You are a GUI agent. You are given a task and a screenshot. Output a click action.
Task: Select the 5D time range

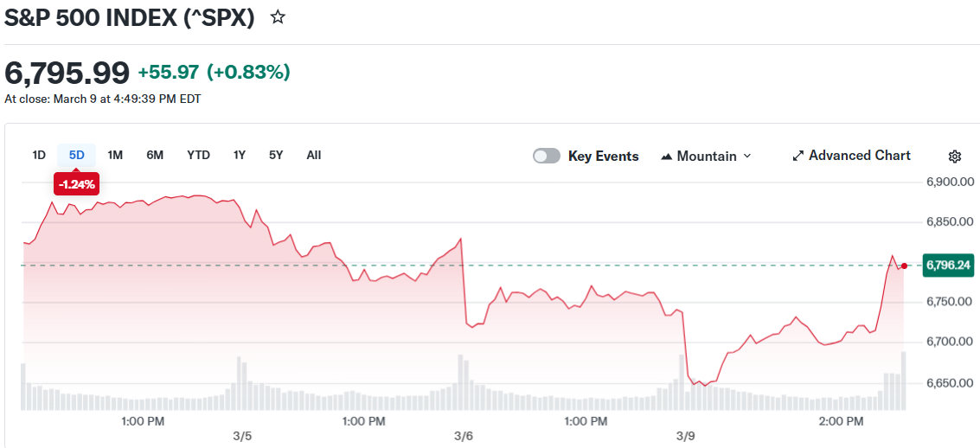[76, 155]
